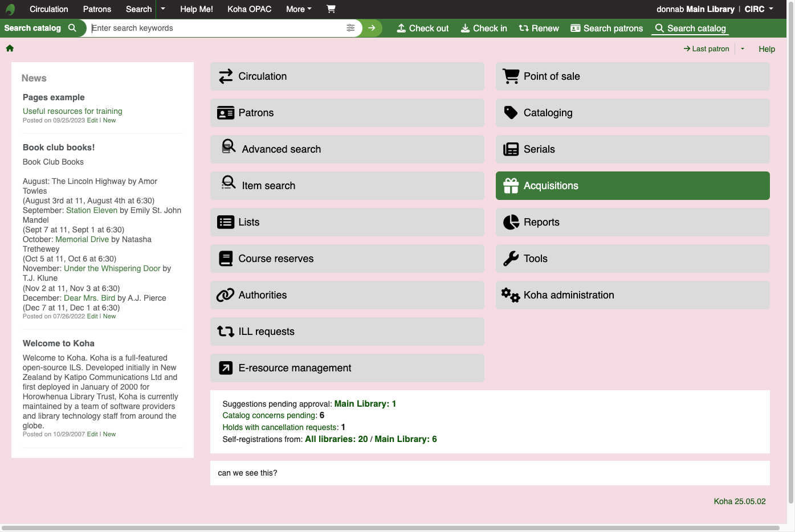Screen dimensions: 795x532
Task: Click the ILL requests retweet icon
Action: point(226,332)
